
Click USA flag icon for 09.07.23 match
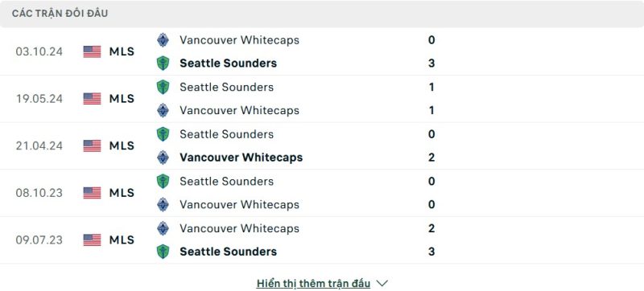pyautogui.click(x=92, y=240)
